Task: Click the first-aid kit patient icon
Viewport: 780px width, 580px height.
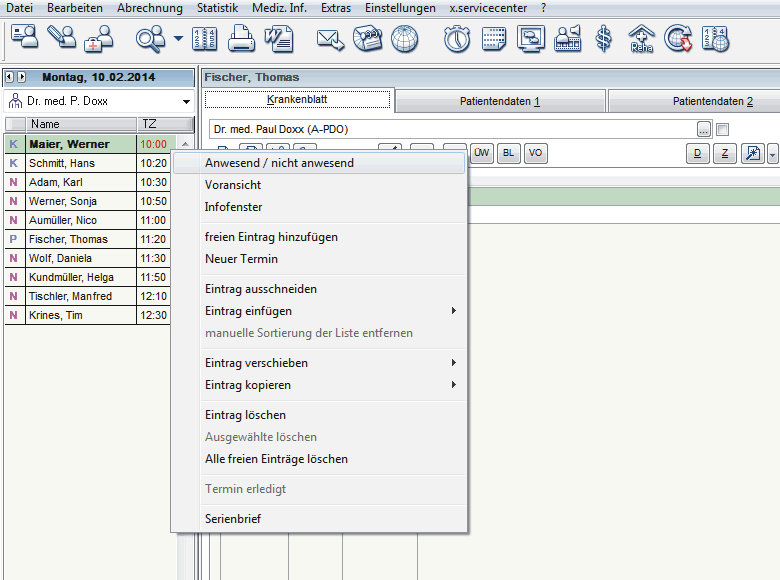Action: pyautogui.click(x=99, y=40)
